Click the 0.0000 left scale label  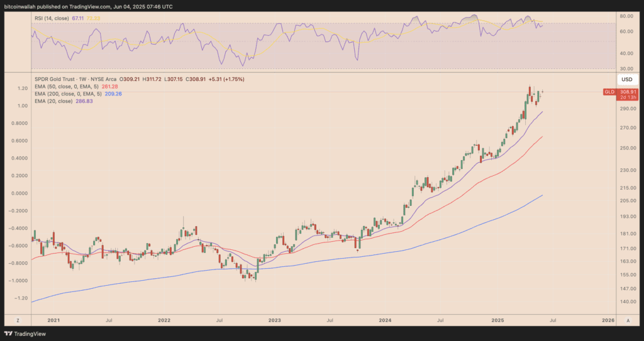[x=19, y=193]
